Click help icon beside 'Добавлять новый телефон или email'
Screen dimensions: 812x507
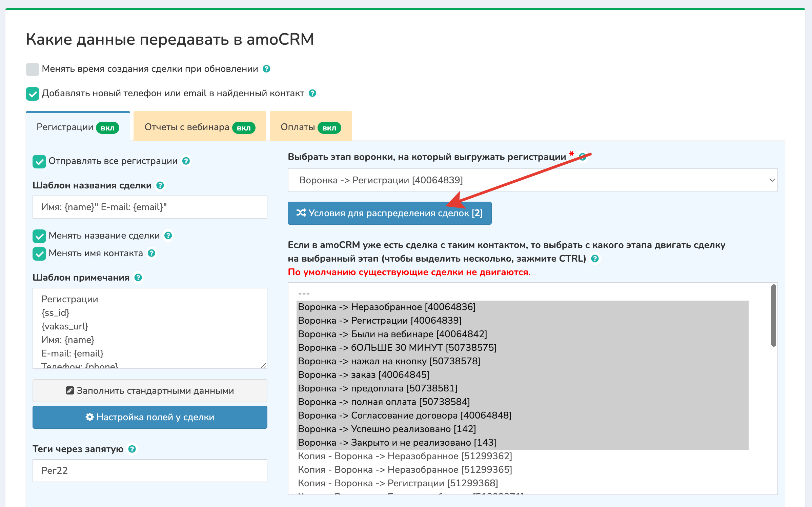[312, 93]
